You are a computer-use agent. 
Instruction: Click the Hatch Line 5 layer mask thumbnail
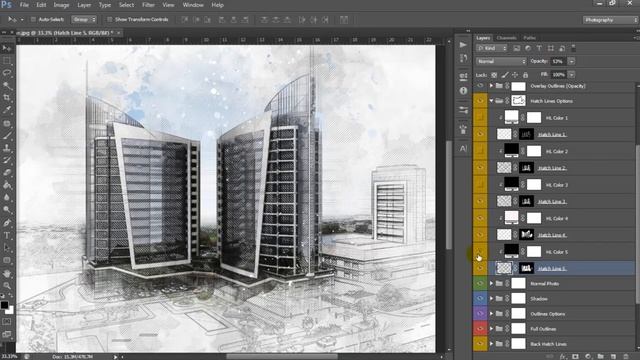527,268
